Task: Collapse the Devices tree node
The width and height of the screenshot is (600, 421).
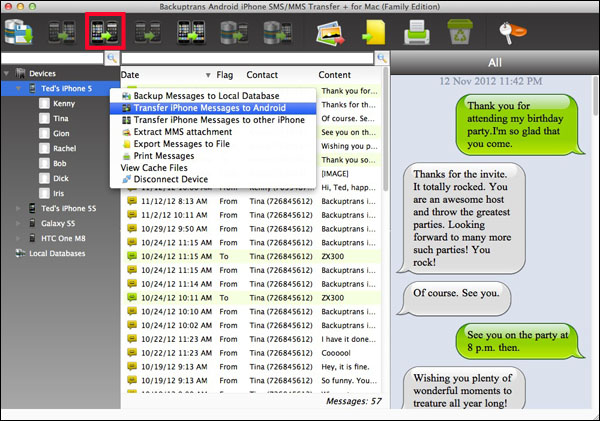Action: pyautogui.click(x=6, y=73)
